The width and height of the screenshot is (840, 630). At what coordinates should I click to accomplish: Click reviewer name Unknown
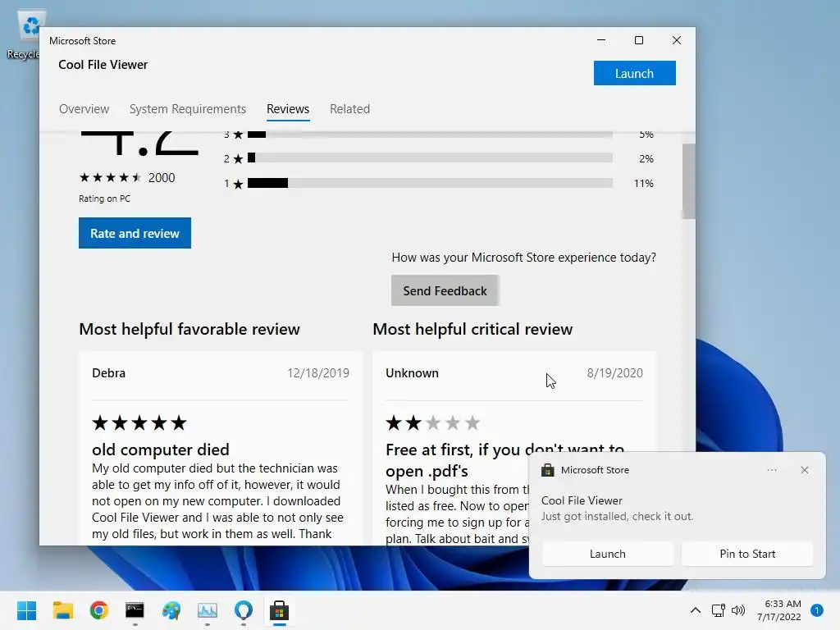pyautogui.click(x=412, y=373)
